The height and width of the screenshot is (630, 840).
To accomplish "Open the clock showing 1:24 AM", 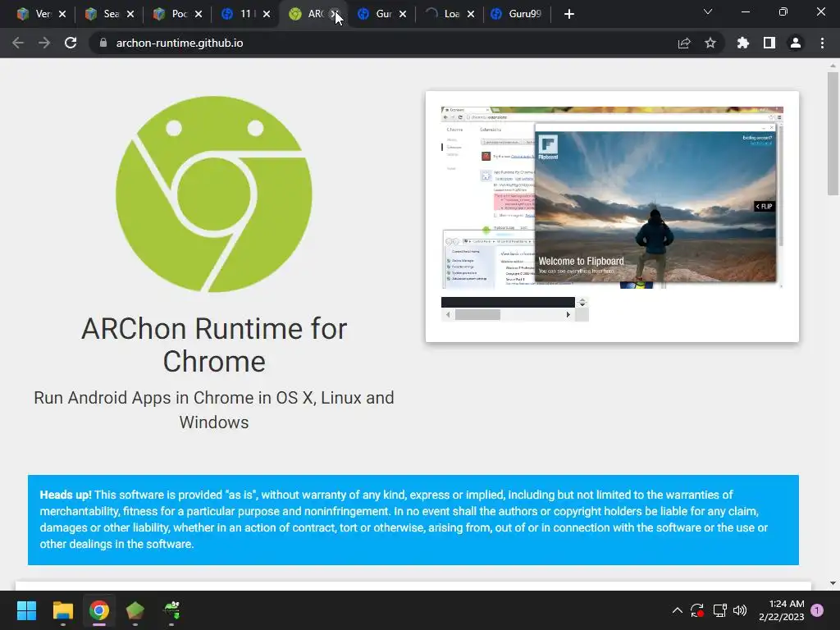I will tap(782, 610).
